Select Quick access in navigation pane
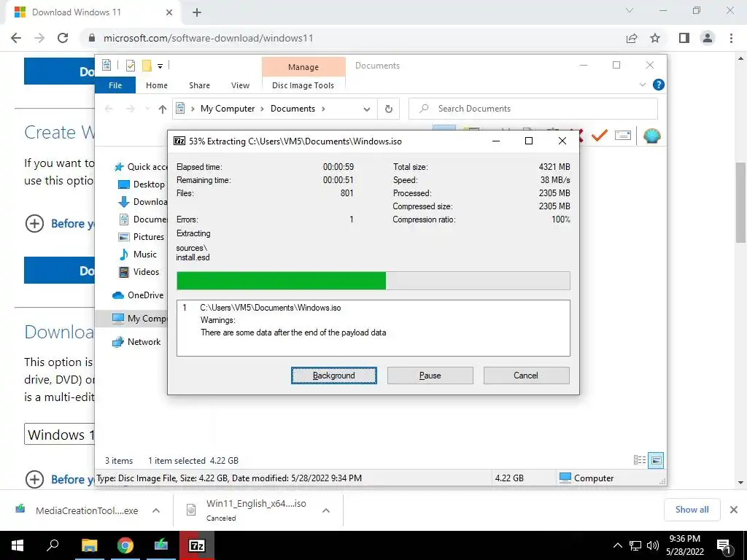Screen dimensions: 747x560 141,167
